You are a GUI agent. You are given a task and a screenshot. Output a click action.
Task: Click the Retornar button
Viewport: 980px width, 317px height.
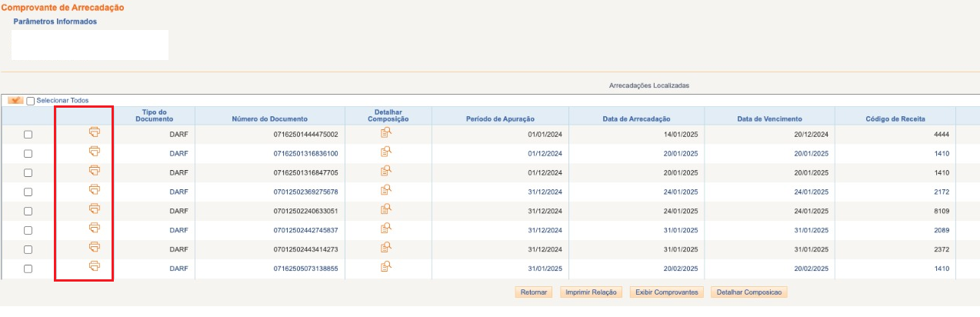click(x=534, y=292)
